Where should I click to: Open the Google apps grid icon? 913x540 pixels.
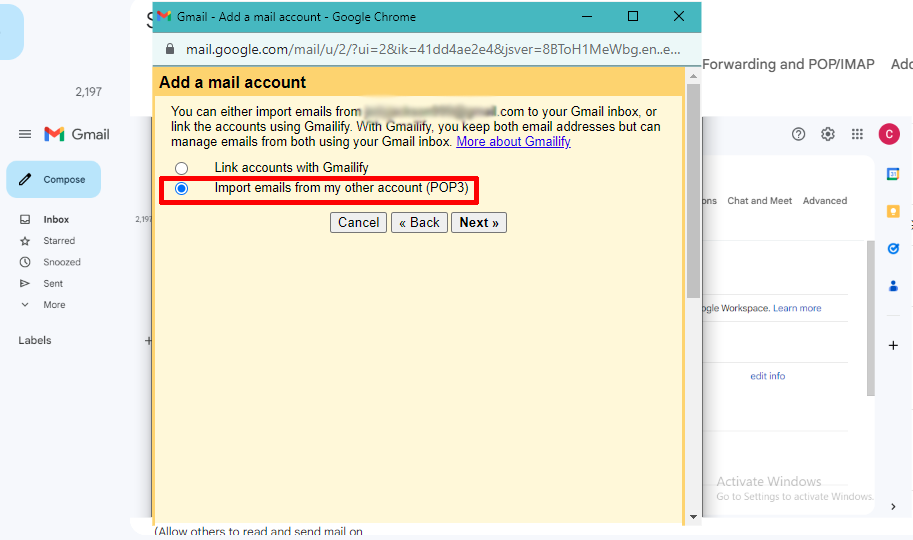point(857,134)
